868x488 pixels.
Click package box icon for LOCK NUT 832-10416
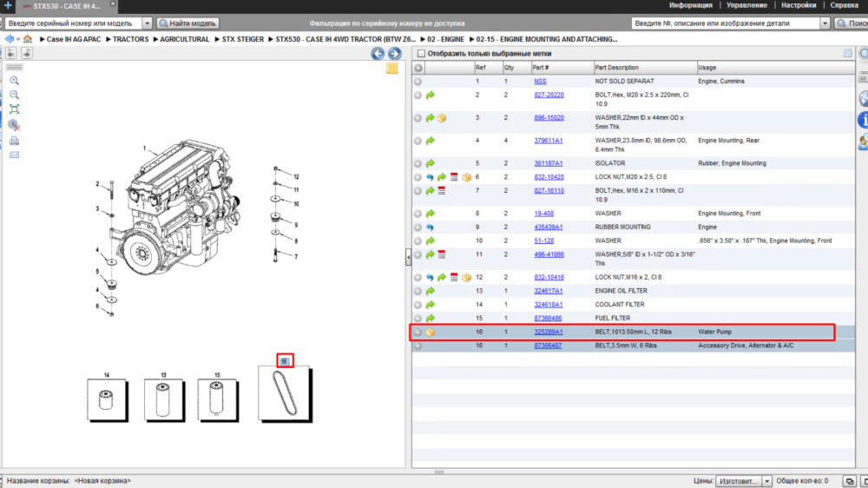pos(467,278)
